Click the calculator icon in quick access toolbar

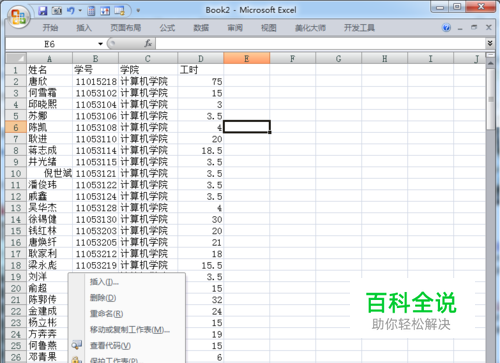pyautogui.click(x=91, y=11)
